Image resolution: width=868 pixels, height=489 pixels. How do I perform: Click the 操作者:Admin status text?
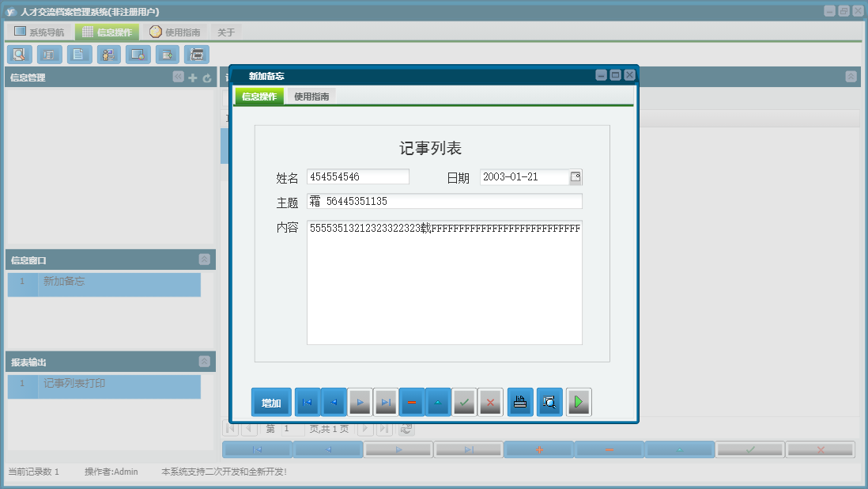[111, 472]
